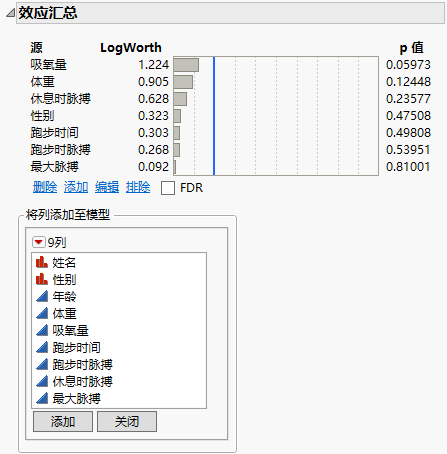Click the 源 column header
The height and width of the screenshot is (454, 447).
click(x=37, y=48)
